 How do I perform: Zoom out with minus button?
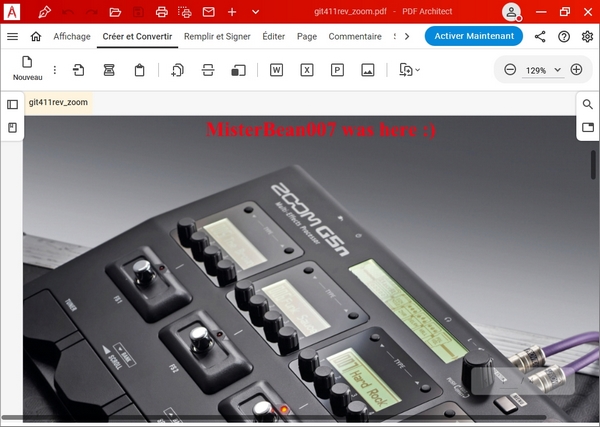[510, 70]
